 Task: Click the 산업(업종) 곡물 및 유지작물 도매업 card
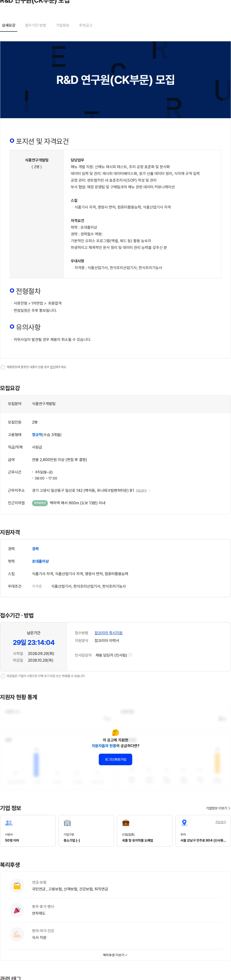pos(144,831)
